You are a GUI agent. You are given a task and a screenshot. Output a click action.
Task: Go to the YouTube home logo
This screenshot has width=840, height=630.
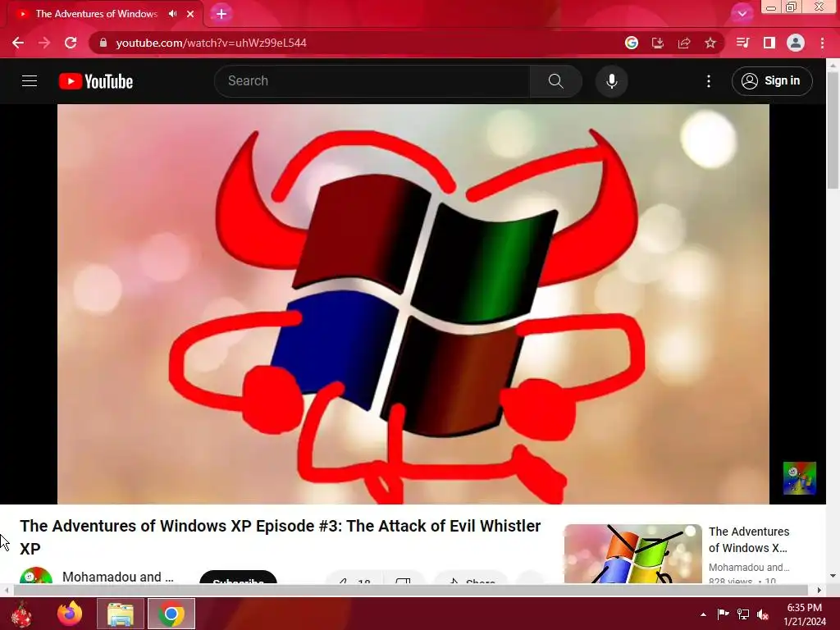point(96,81)
